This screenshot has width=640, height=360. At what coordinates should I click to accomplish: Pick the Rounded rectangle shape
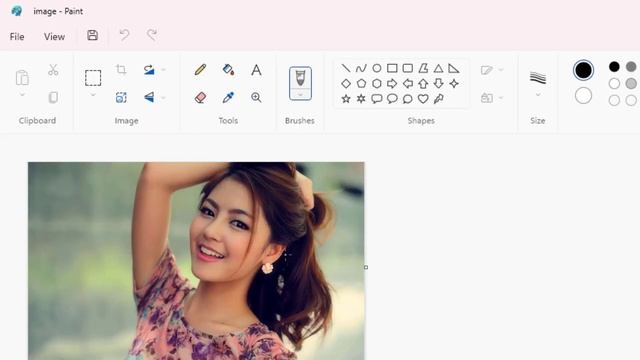[x=408, y=68]
